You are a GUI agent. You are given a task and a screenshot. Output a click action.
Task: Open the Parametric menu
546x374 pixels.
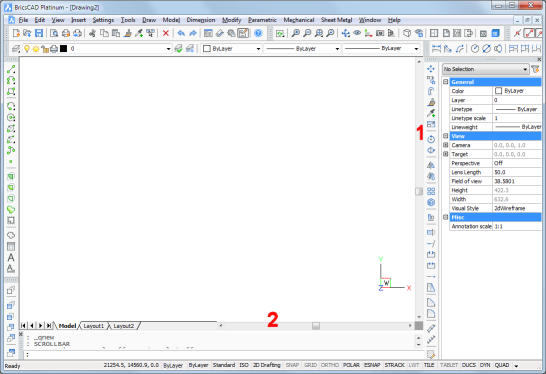(262, 20)
